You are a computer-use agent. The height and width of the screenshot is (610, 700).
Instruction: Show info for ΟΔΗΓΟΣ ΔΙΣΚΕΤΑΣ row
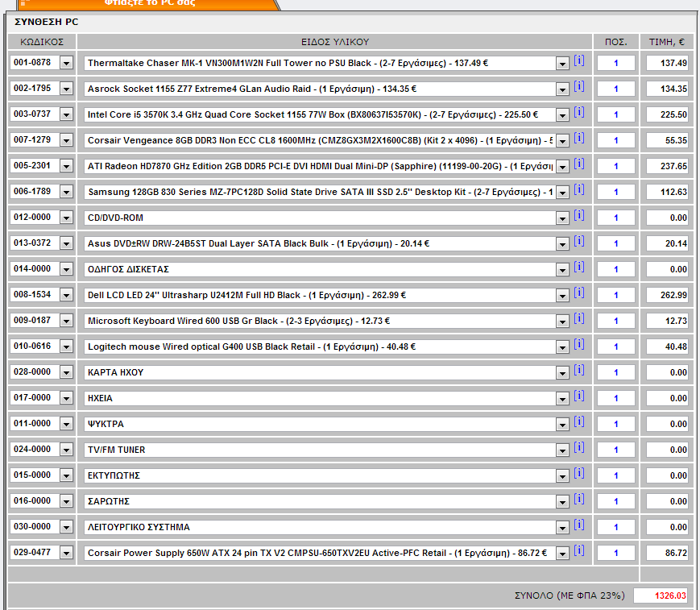pyautogui.click(x=579, y=267)
